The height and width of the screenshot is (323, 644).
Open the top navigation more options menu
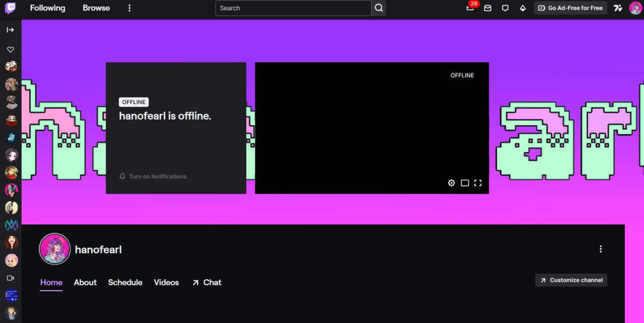click(129, 8)
